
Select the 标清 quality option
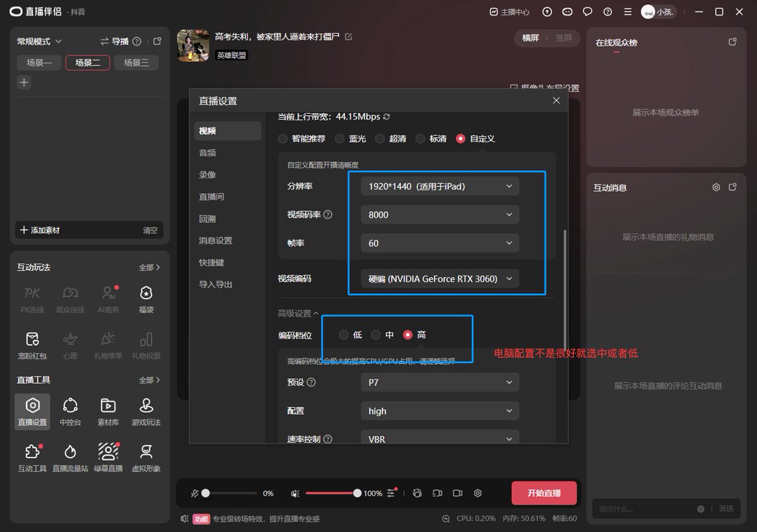[431, 139]
